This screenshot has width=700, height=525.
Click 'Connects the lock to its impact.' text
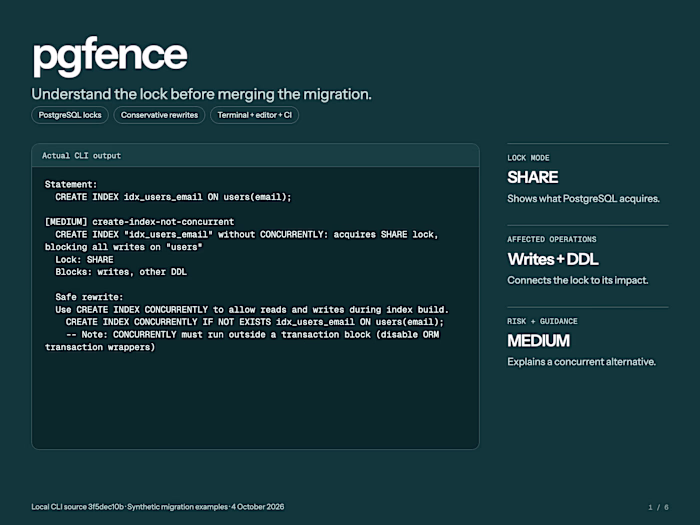[x=578, y=280]
